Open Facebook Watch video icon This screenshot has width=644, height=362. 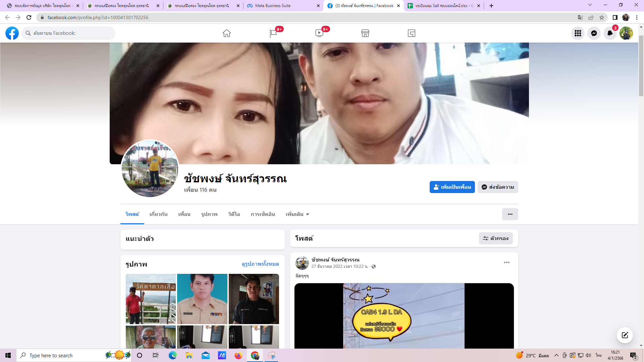(x=319, y=33)
